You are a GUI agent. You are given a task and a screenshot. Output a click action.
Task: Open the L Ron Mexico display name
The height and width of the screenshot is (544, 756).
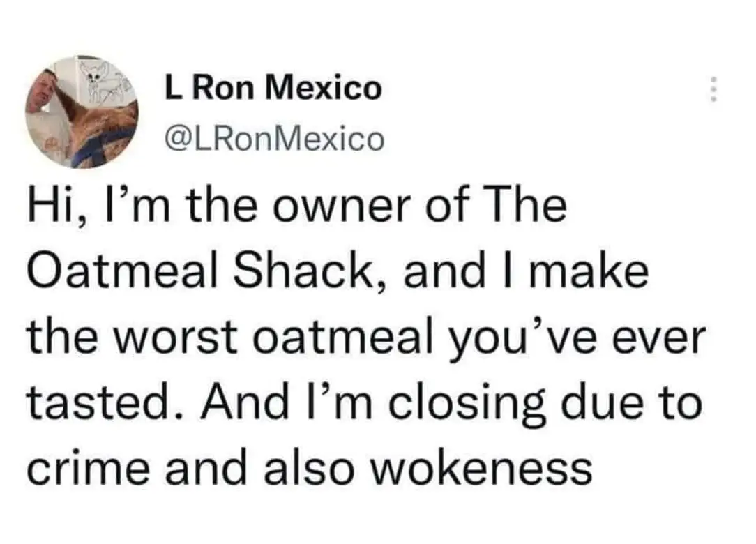click(273, 88)
